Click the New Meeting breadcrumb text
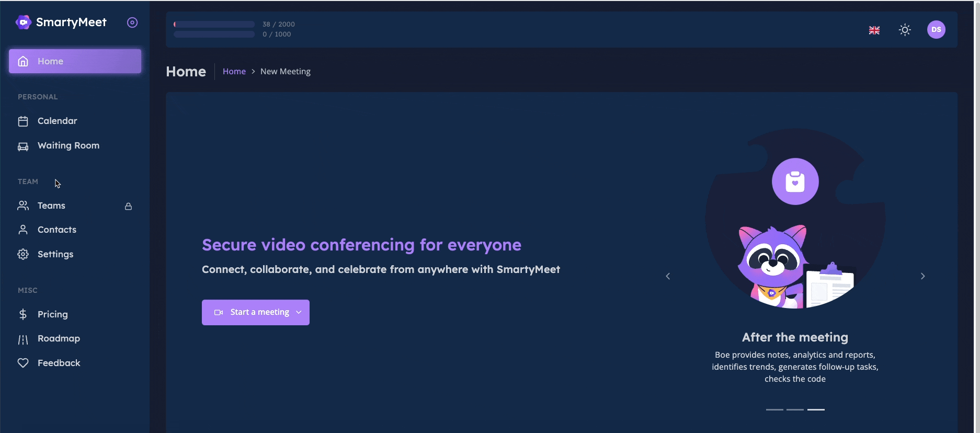980x433 pixels. tap(286, 71)
